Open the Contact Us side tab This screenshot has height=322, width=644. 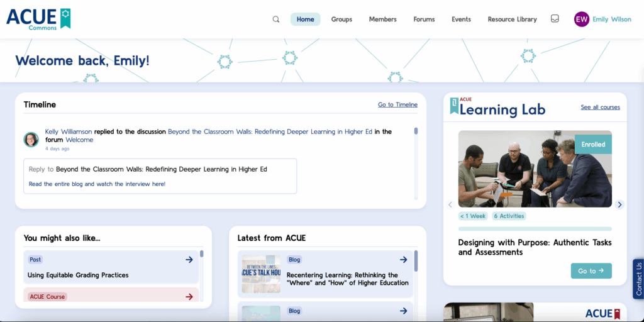pos(639,279)
